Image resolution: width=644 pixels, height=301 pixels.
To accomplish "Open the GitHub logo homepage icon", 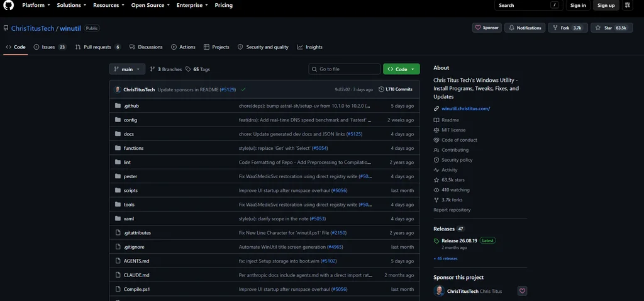I will pos(9,5).
